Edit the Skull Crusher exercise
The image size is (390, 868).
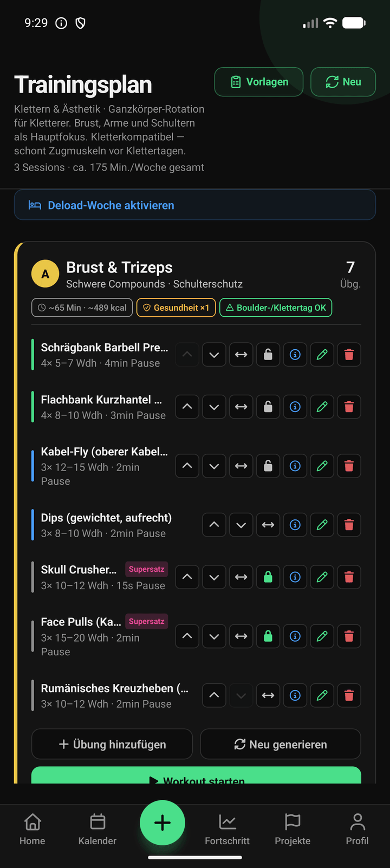coord(322,577)
